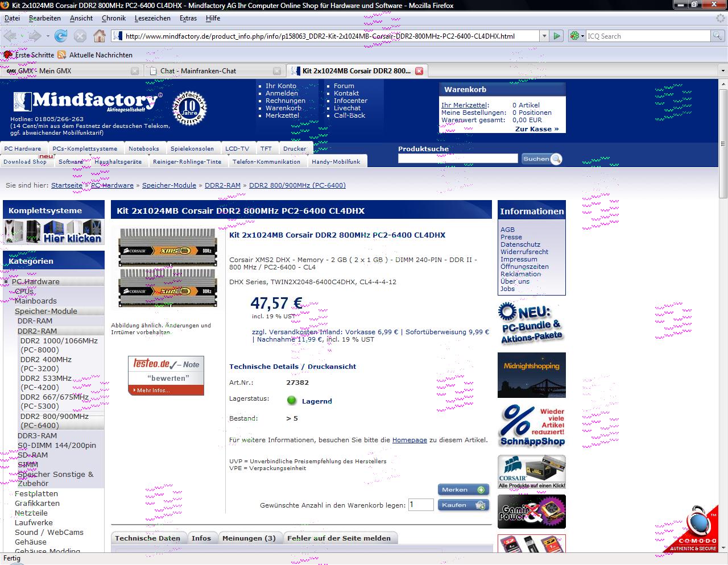Screen dimensions: 728x565
Task: Open the Datei menu
Action: (x=12, y=18)
